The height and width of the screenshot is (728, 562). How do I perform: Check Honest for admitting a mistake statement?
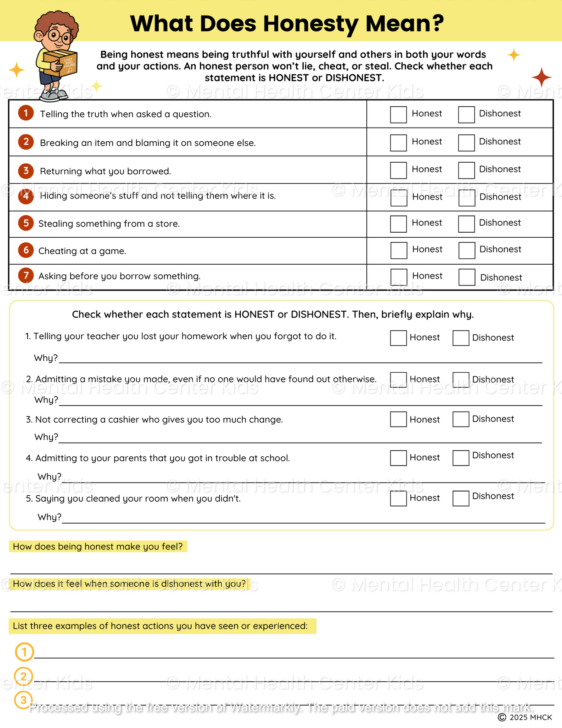398,380
